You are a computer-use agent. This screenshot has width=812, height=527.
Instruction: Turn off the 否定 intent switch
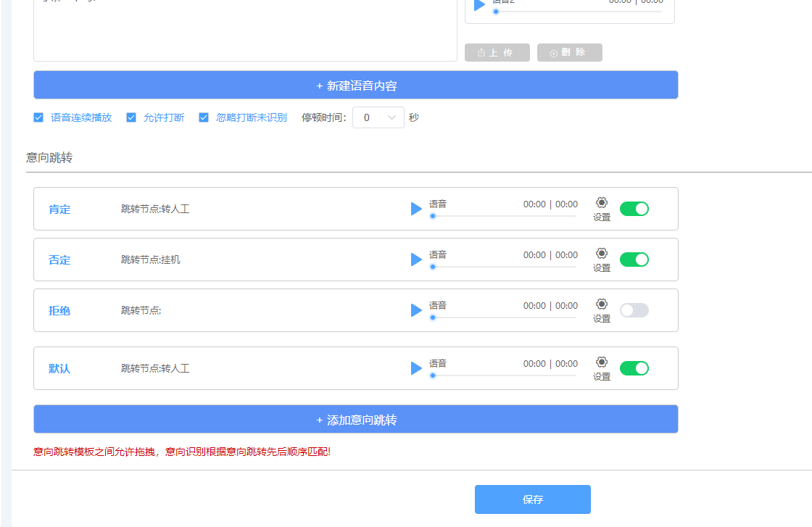pyautogui.click(x=634, y=260)
